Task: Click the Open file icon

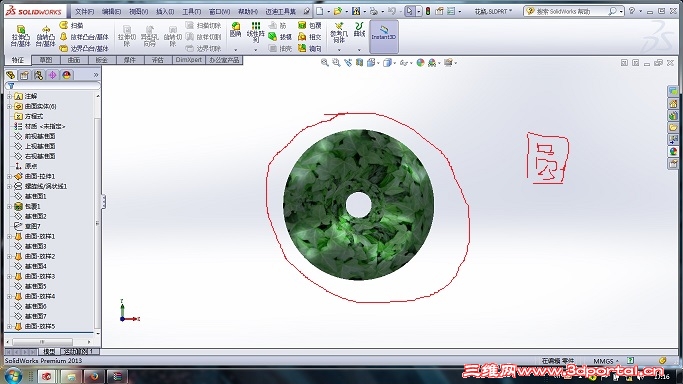Action: pyautogui.click(x=338, y=11)
